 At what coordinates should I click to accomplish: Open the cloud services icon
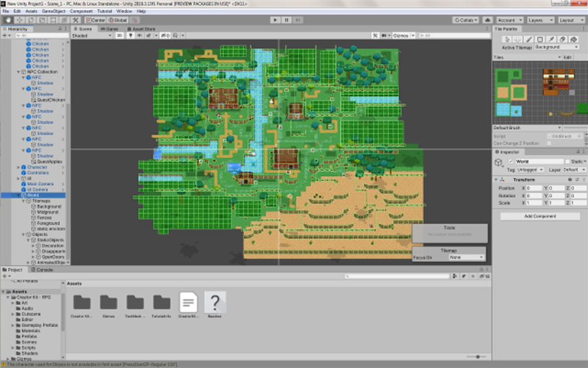pyautogui.click(x=487, y=20)
